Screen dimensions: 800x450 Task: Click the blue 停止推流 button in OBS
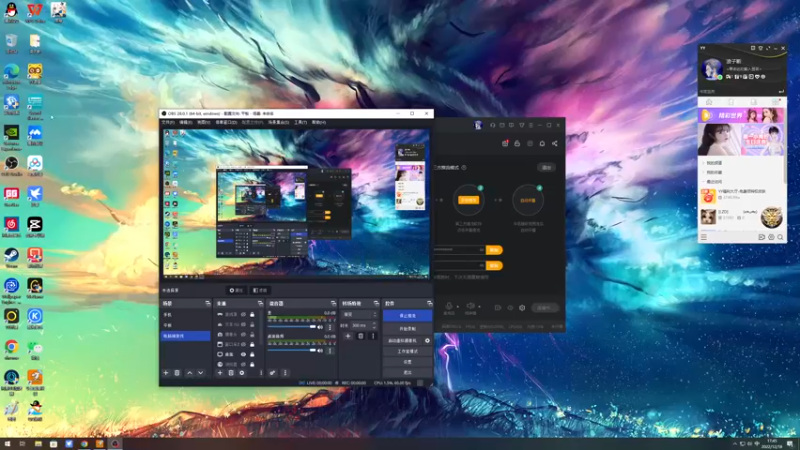click(x=408, y=316)
